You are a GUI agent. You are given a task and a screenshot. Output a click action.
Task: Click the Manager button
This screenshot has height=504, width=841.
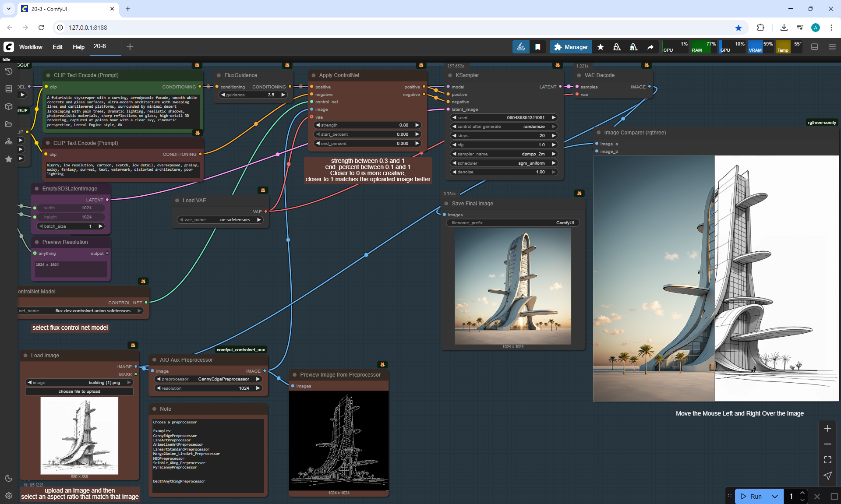571,47
